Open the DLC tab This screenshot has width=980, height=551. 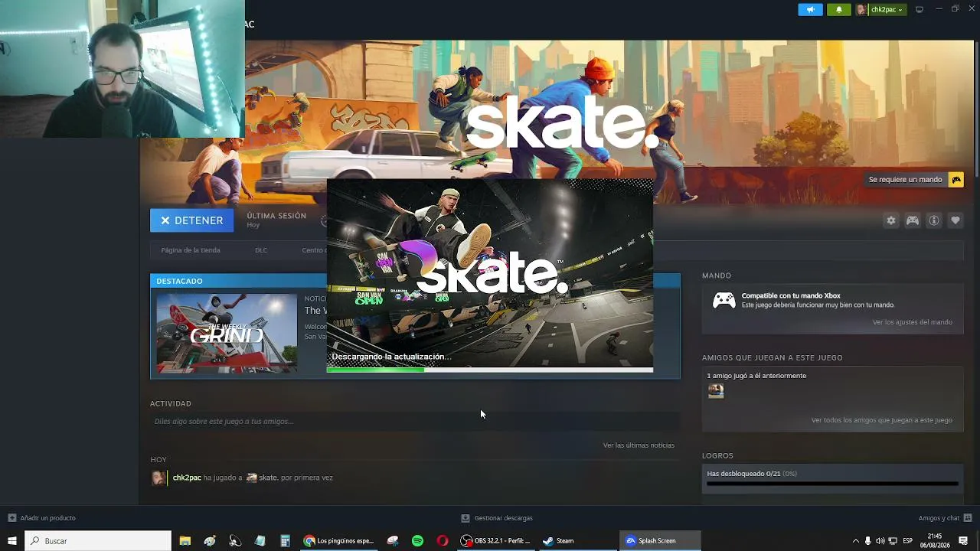[261, 250]
